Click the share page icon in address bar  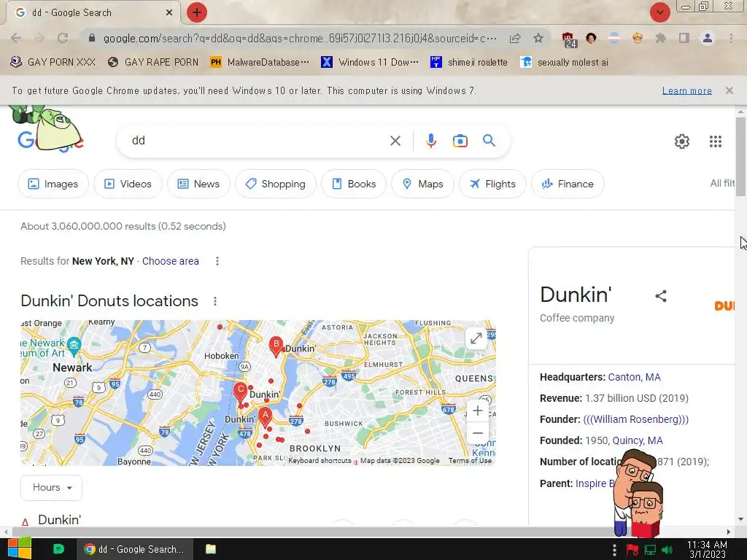[515, 38]
